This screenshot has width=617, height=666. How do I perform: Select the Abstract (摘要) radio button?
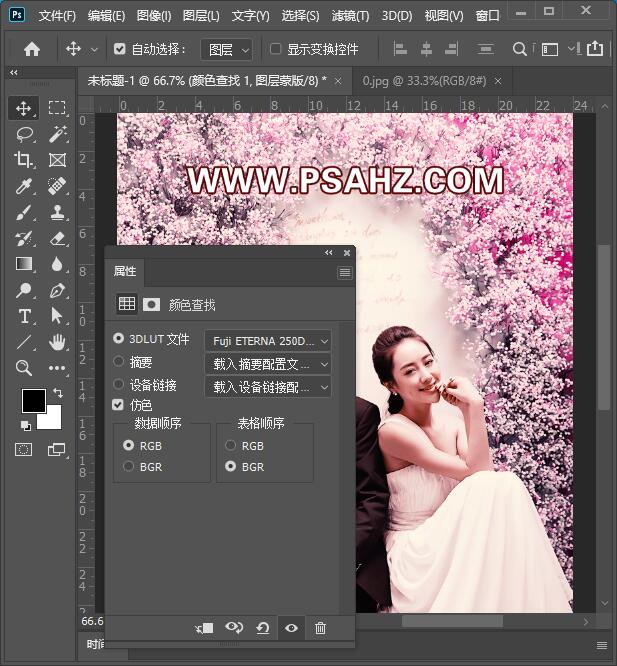(118, 361)
